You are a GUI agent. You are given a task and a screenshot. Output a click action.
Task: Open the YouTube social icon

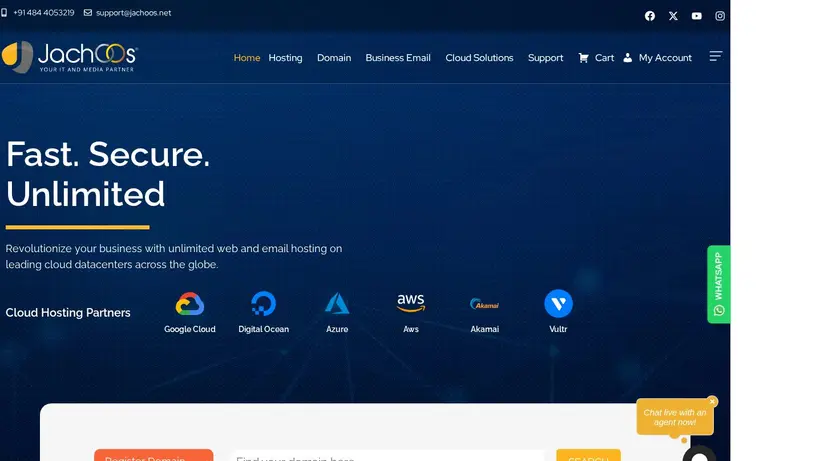[x=697, y=16]
